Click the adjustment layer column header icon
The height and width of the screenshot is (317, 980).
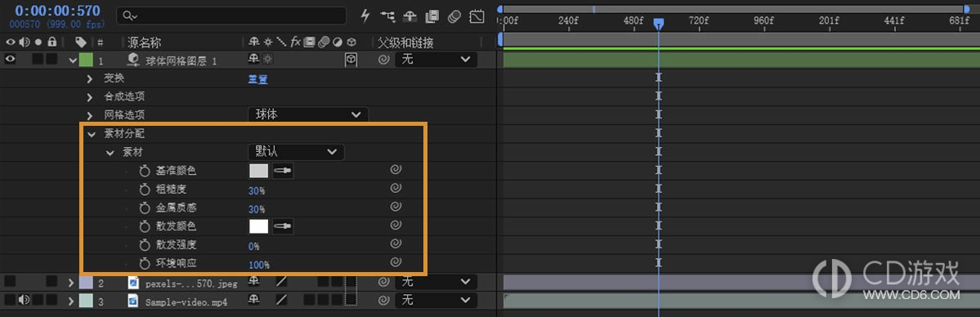click(x=337, y=42)
